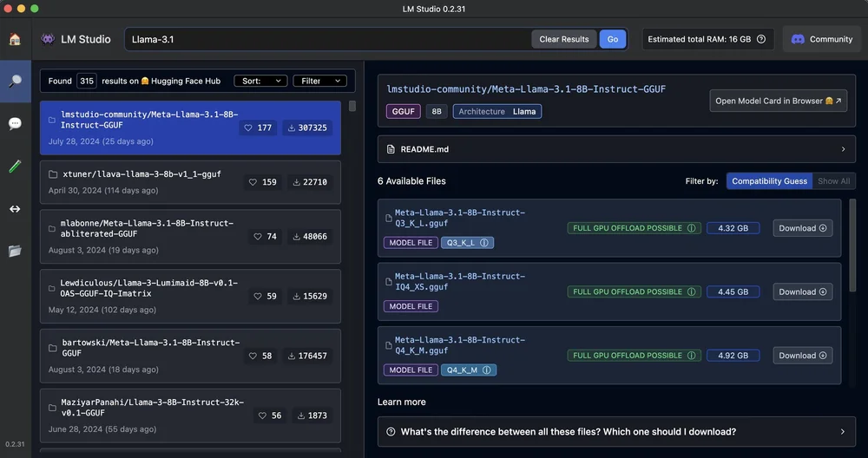
Task: Select Compatibility Guess filter option
Action: pos(769,181)
